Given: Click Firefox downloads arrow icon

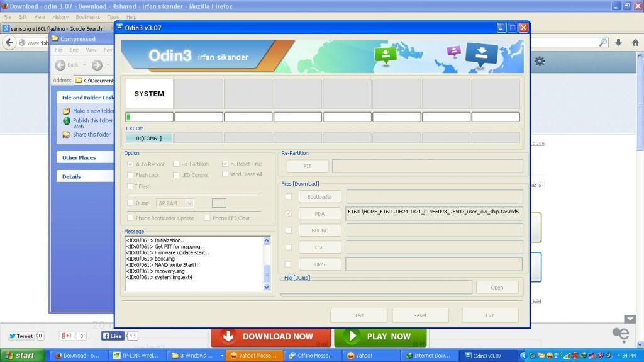Looking at the screenshot, I should click(619, 42).
